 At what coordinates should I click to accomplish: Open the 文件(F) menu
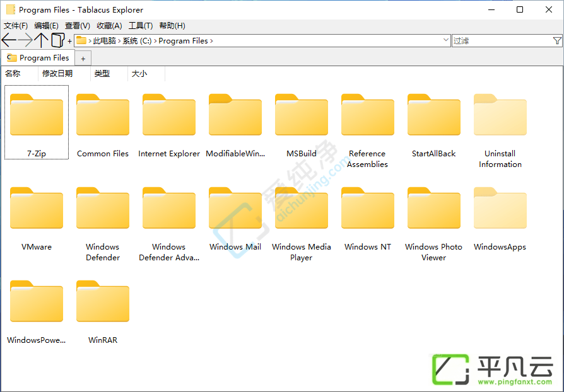click(16, 25)
